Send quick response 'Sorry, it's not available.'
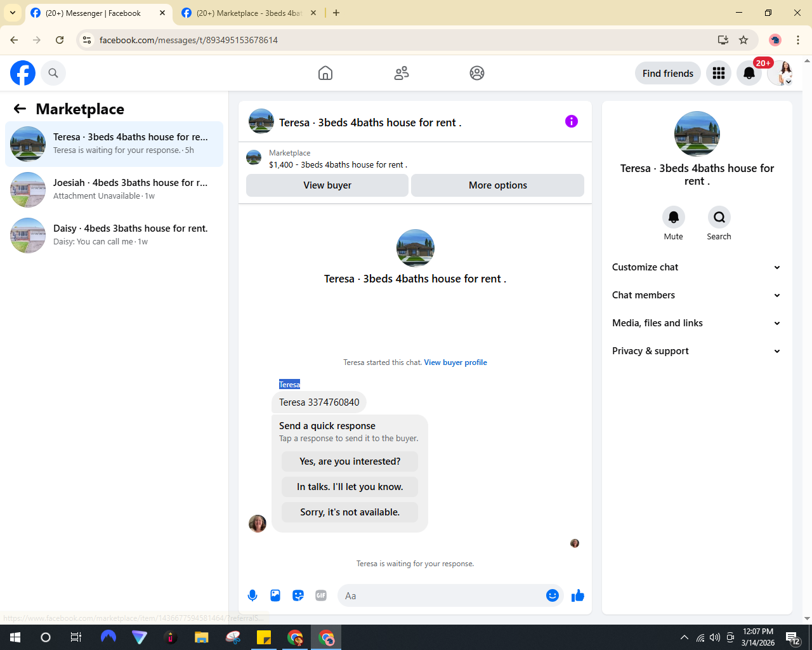The height and width of the screenshot is (650, 812). [x=350, y=512]
